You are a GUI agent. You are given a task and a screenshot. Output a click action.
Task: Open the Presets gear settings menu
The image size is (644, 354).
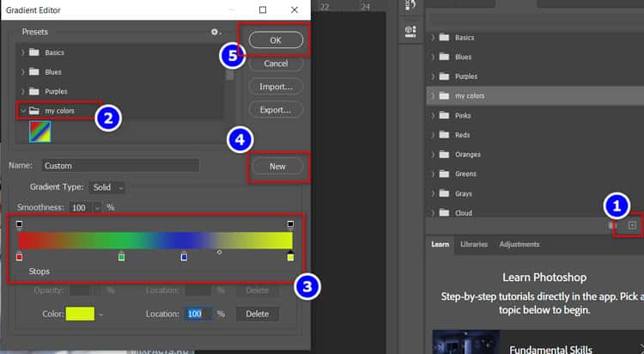pyautogui.click(x=216, y=32)
